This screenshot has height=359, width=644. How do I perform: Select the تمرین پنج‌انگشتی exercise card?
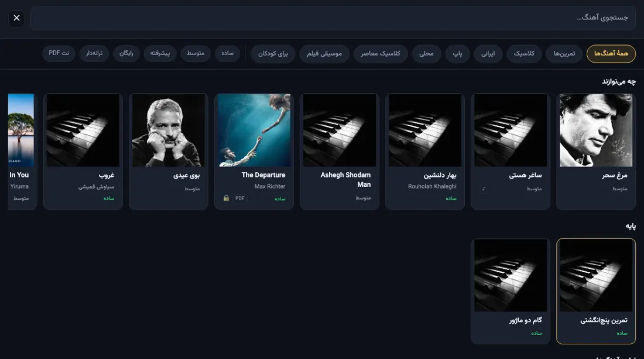(596, 291)
